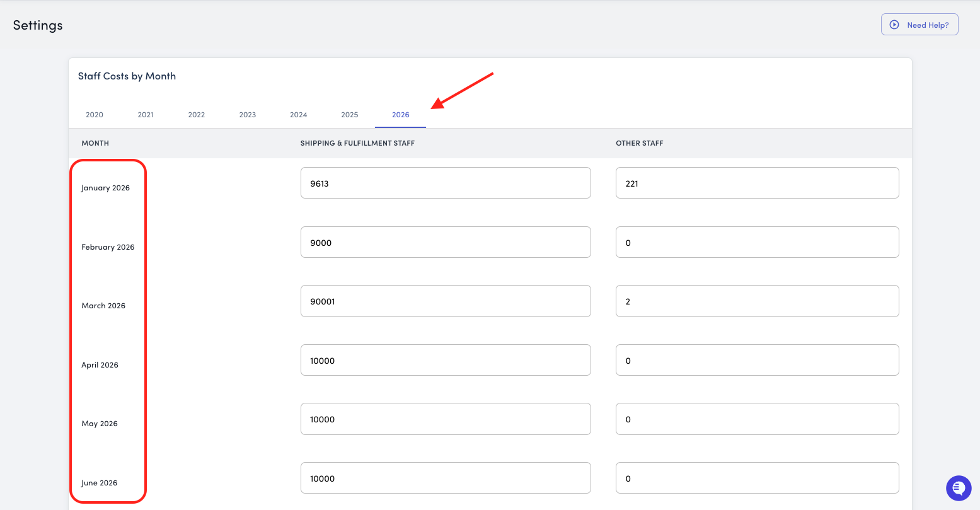The image size is (980, 510).
Task: Edit February 2026 other staff input
Action: click(757, 243)
